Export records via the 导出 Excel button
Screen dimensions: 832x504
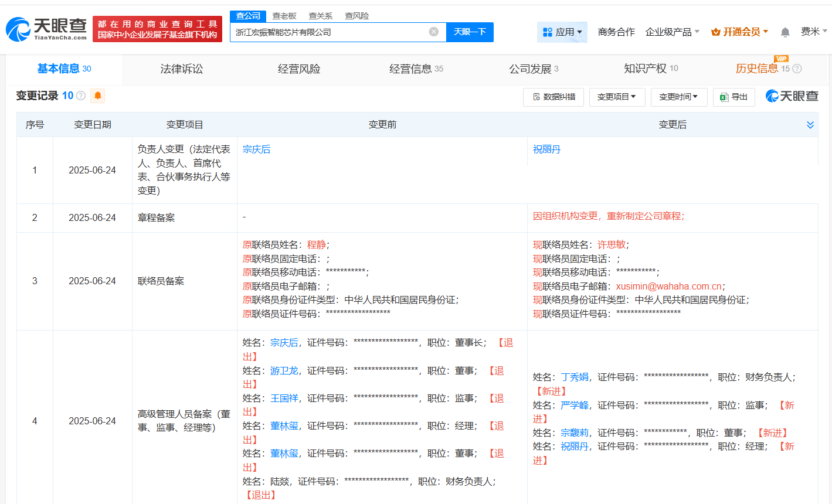point(733,97)
